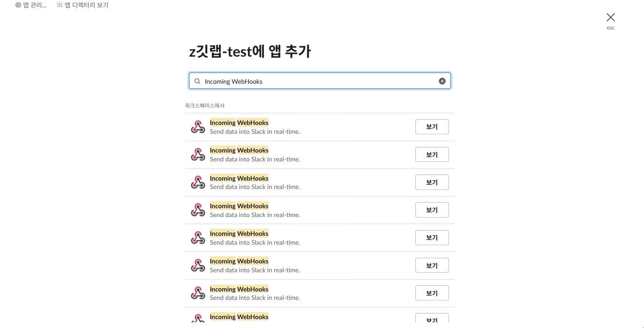The image size is (644, 328).
Task: Click 보기 button for the fourth Incoming WebHooks
Action: (432, 210)
